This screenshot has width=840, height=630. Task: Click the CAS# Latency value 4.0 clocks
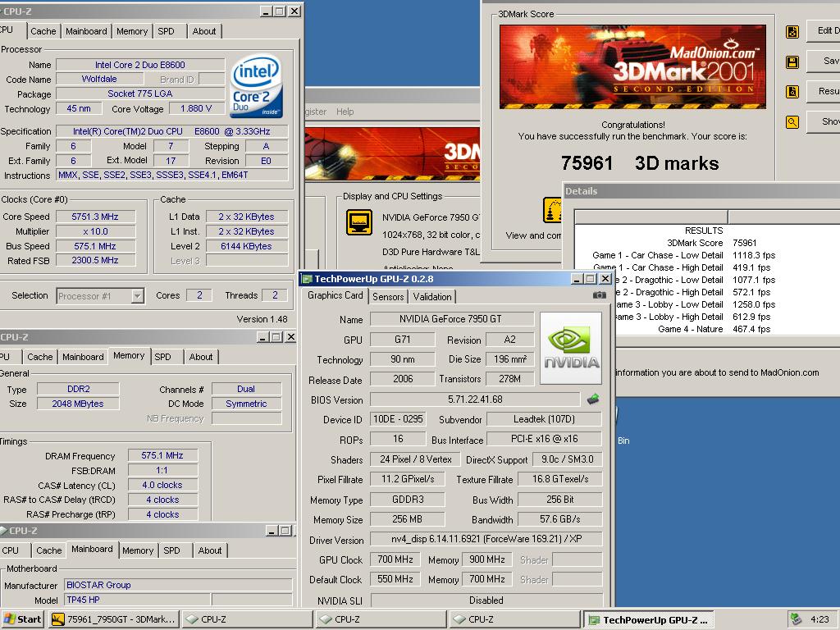162,485
